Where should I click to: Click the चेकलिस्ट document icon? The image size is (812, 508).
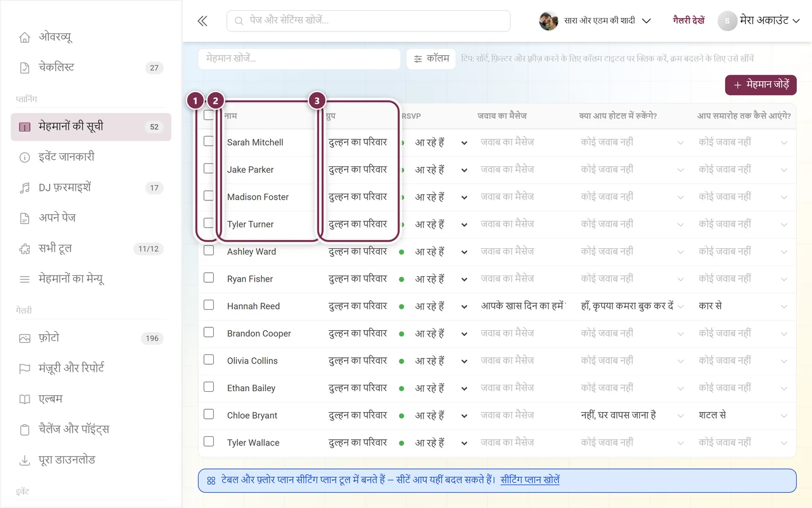[25, 68]
